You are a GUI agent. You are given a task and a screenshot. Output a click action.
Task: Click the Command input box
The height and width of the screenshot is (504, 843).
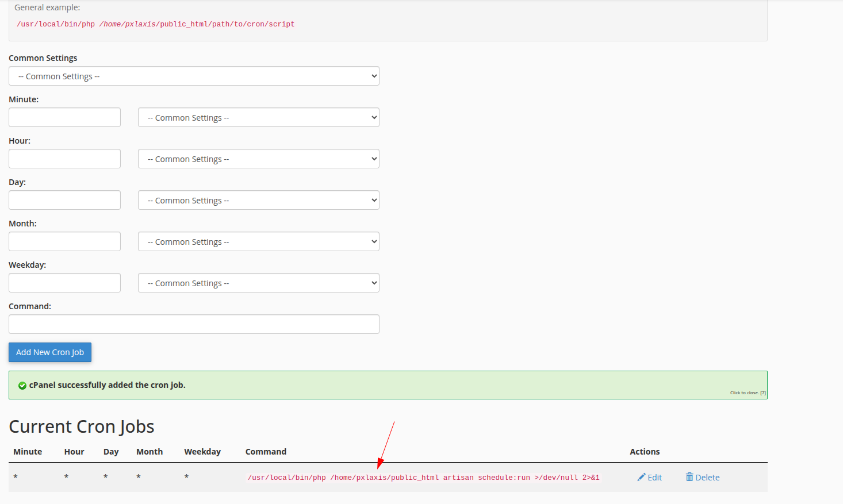click(x=194, y=324)
